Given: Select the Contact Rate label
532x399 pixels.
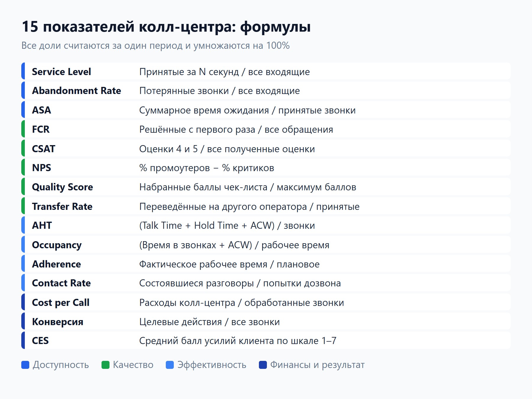Looking at the screenshot, I should pyautogui.click(x=61, y=283).
